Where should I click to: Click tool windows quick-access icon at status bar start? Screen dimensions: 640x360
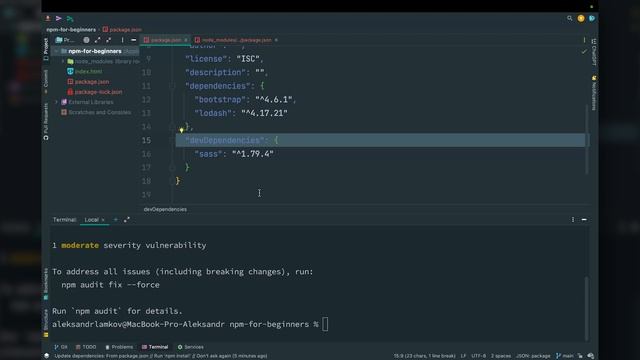tap(47, 356)
